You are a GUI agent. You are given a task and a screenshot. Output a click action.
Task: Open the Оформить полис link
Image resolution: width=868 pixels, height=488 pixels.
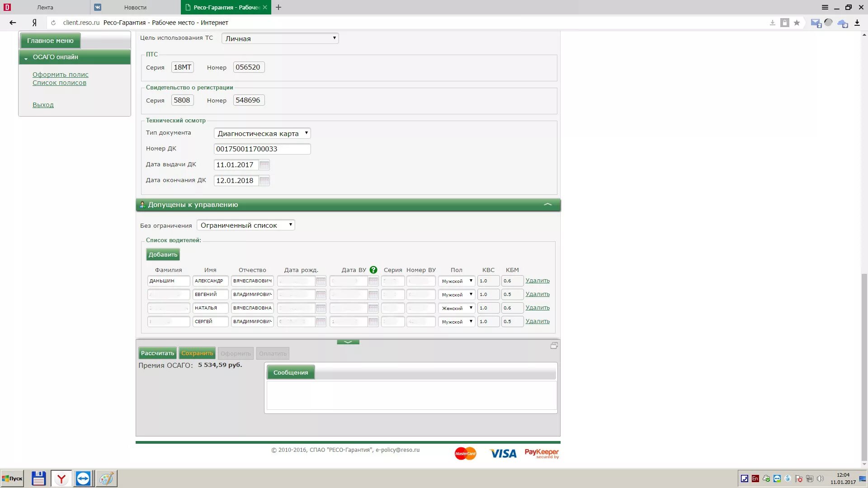61,75
